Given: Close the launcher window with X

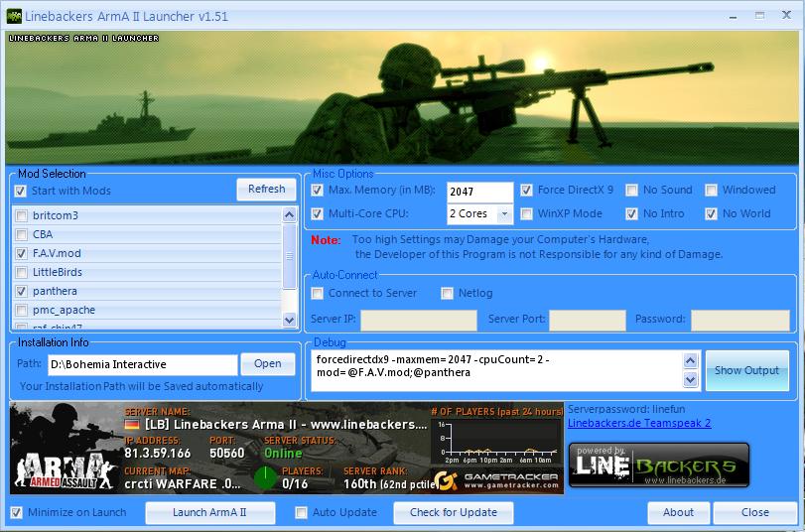Looking at the screenshot, I should click(786, 16).
